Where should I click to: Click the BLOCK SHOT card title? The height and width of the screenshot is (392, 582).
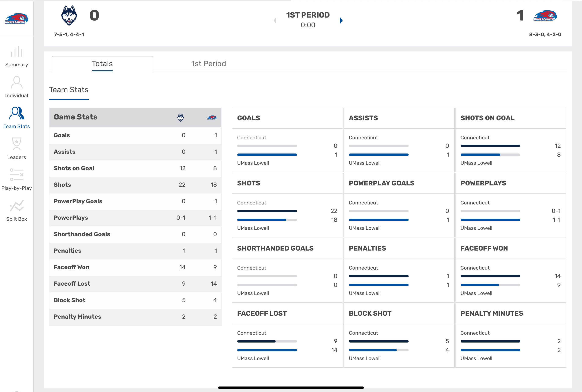point(370,314)
